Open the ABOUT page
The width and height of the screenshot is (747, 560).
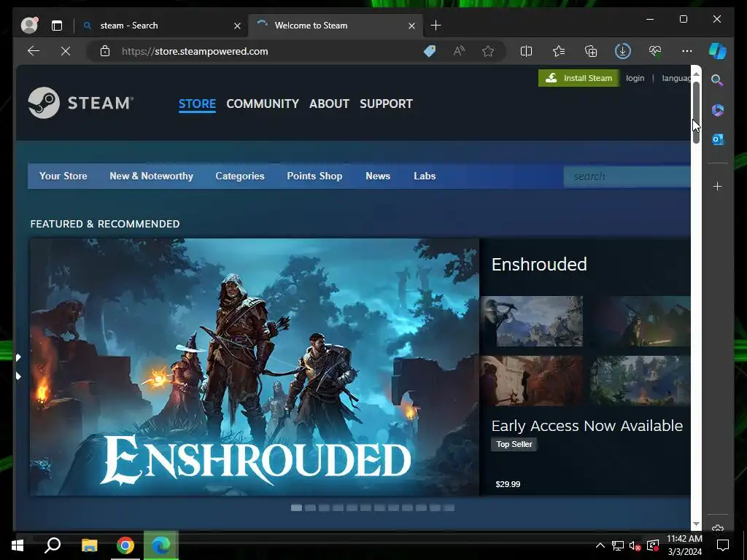coord(329,104)
